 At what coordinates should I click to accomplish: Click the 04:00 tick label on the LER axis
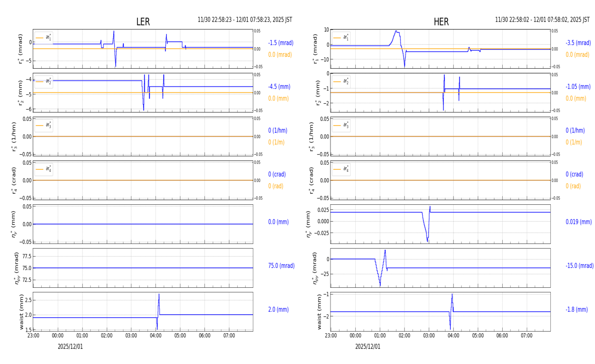(x=156, y=336)
